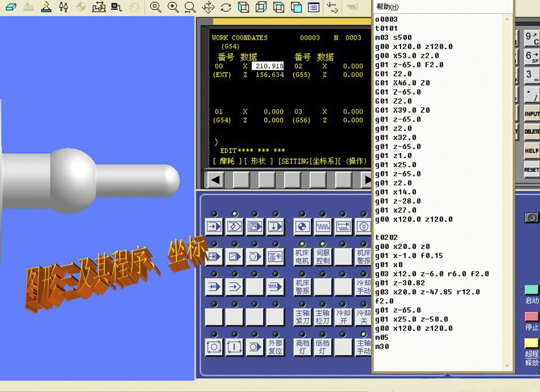Click the X offset field showing 210.918

point(267,66)
